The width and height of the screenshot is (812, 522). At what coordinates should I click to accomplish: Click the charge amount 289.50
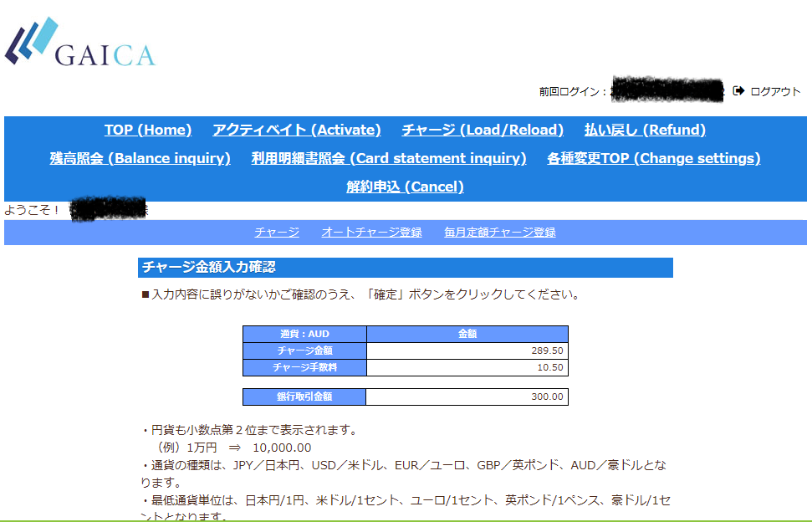coord(548,351)
